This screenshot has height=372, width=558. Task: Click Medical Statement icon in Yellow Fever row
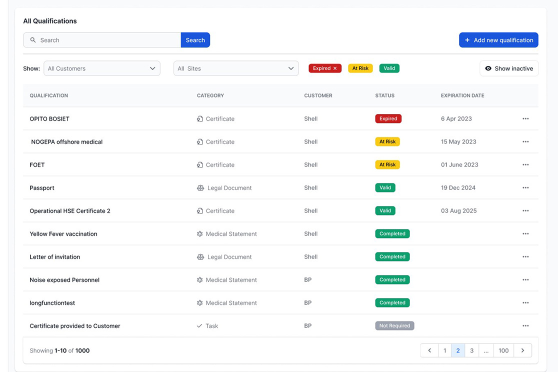200,234
